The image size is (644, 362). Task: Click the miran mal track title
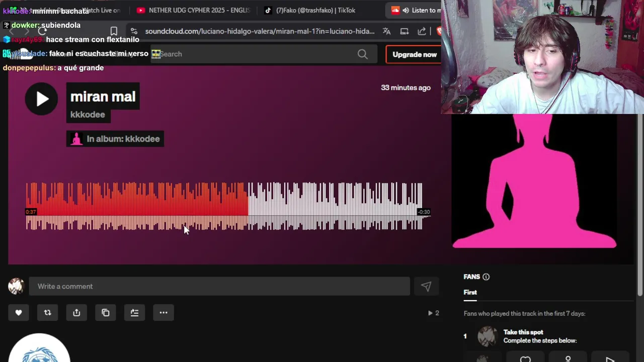pyautogui.click(x=103, y=97)
